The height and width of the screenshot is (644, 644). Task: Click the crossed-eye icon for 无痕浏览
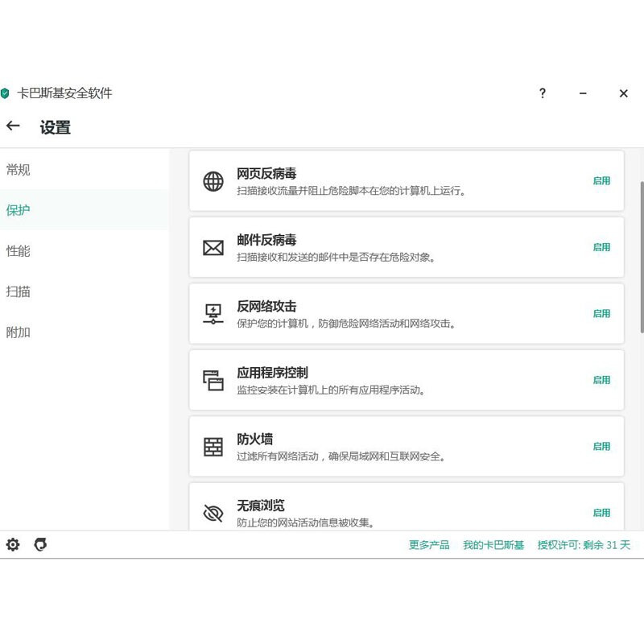click(x=213, y=513)
